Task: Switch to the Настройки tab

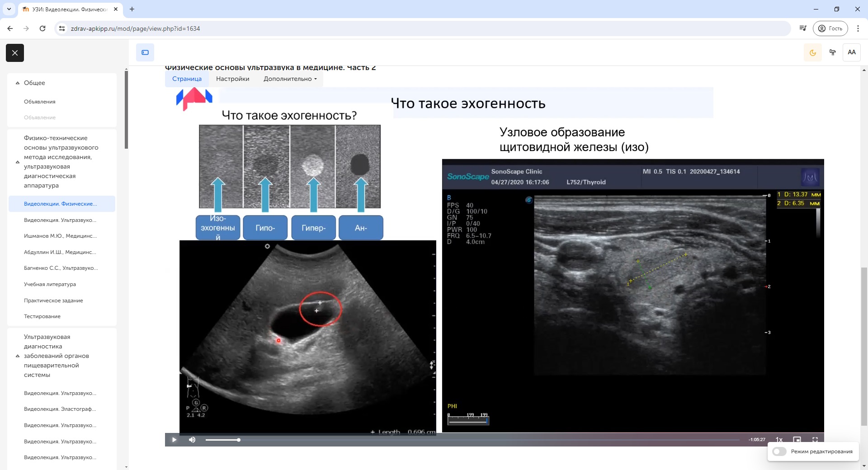Action: click(232, 79)
